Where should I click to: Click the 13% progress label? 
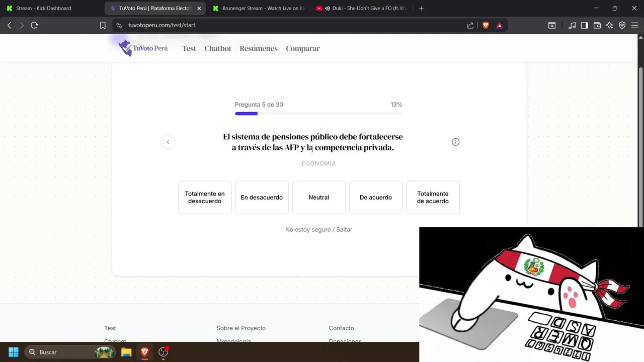[396, 105]
